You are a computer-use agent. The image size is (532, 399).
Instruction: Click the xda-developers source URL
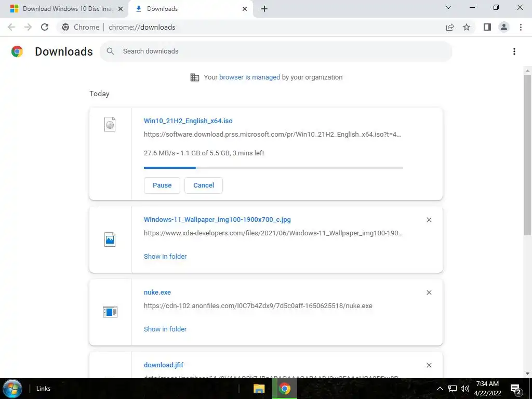point(273,233)
